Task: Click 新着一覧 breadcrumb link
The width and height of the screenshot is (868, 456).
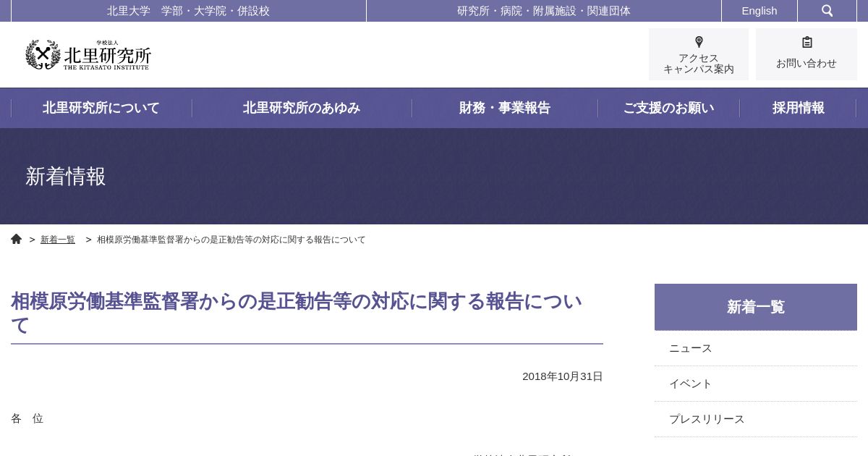Action: [58, 240]
